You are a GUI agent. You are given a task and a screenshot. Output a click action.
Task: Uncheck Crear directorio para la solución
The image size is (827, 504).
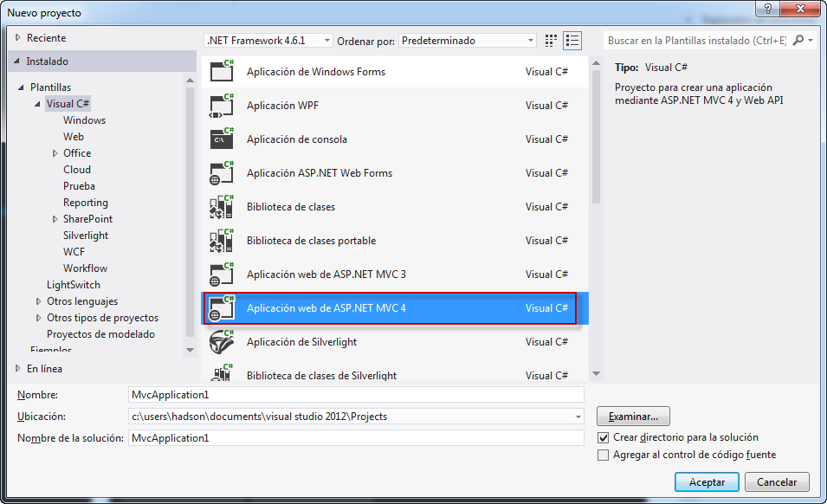(604, 437)
